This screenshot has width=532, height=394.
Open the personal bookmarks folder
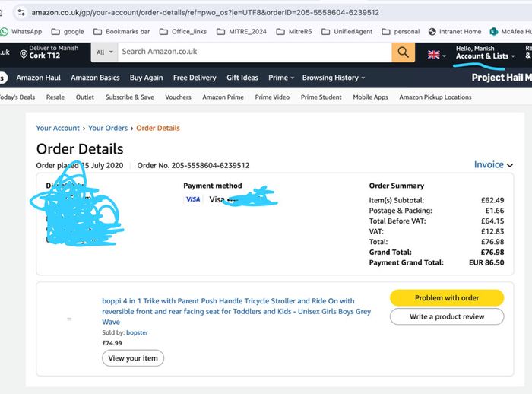click(401, 32)
